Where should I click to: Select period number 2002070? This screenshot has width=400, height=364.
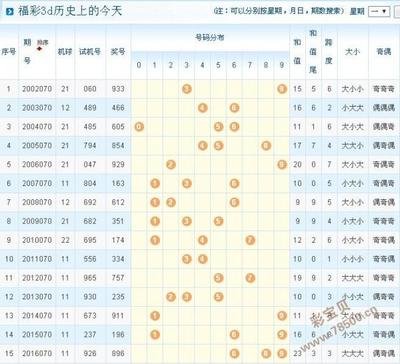click(x=37, y=89)
